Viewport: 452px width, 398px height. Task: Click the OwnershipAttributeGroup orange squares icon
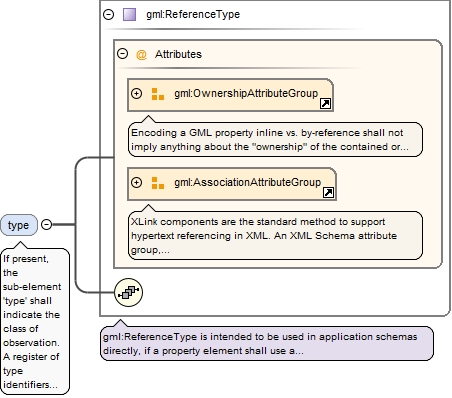158,94
